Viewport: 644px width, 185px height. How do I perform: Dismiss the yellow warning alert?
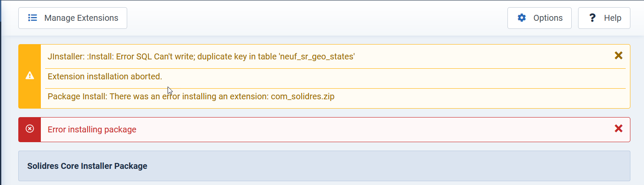click(618, 56)
